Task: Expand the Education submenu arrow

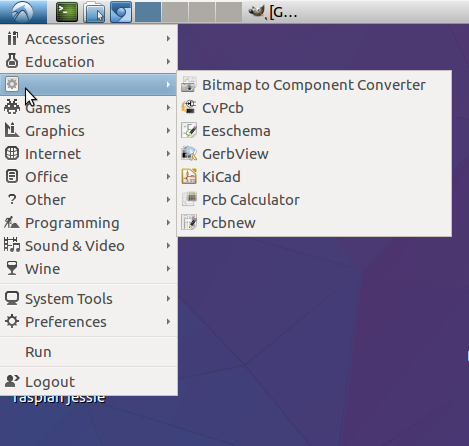Action: (168, 62)
